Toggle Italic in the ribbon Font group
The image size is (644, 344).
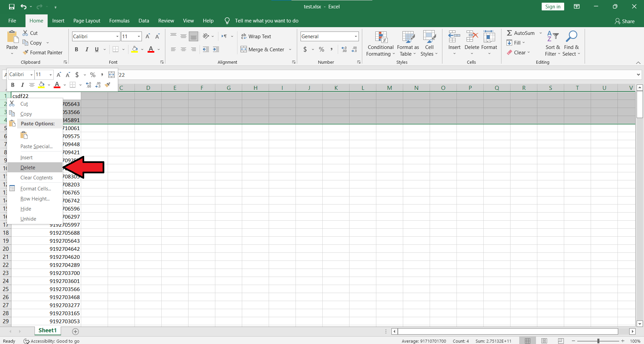tap(87, 49)
